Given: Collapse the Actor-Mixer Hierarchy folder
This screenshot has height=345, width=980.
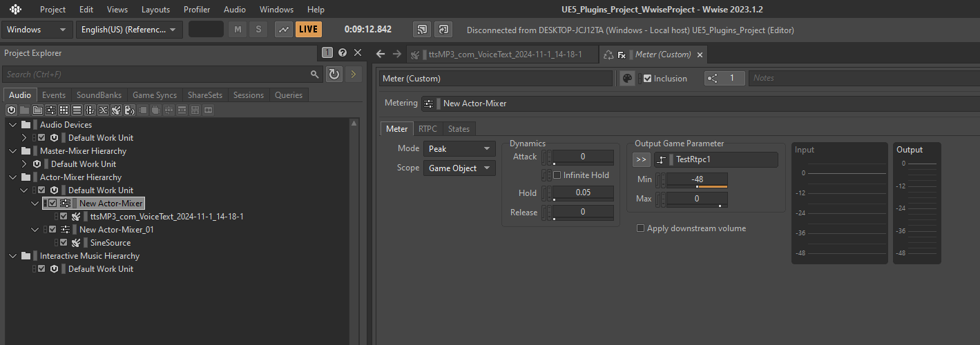Looking at the screenshot, I should click(x=13, y=177).
